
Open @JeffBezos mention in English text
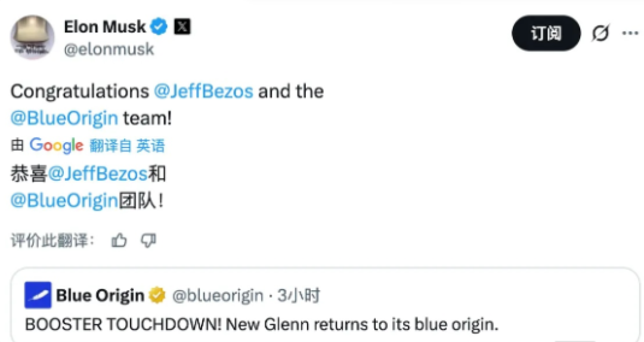tap(204, 91)
